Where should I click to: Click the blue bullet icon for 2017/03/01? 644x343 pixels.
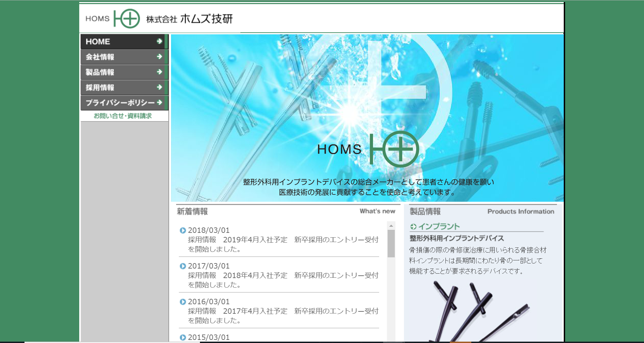183,266
